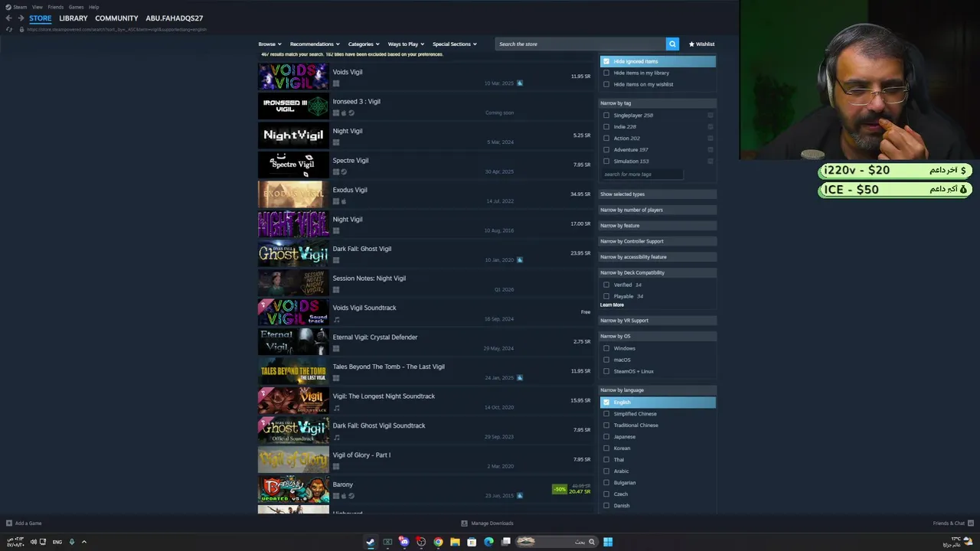This screenshot has width=980, height=551.
Task: Open the Microsoft Store taskbar icon
Action: pyautogui.click(x=472, y=542)
